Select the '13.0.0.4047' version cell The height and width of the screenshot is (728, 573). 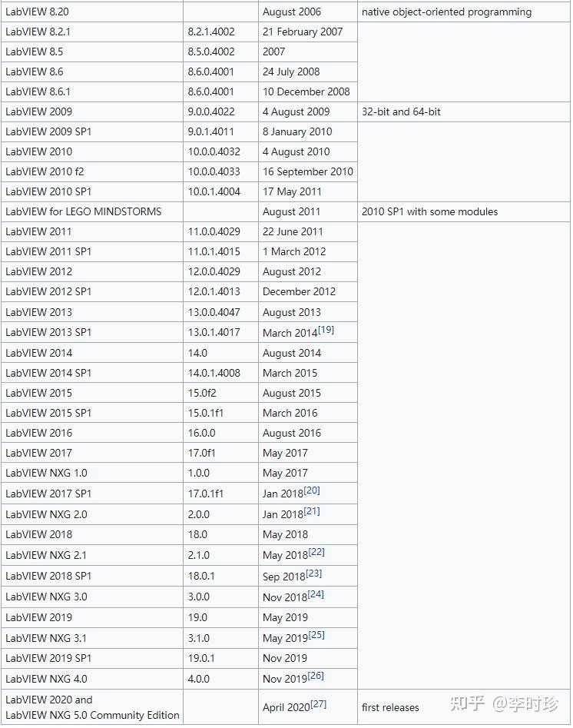coord(221,311)
